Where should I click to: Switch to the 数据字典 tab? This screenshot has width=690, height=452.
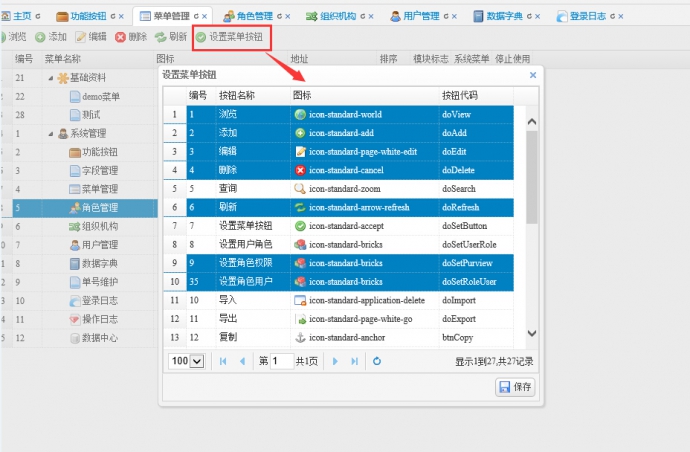pos(504,16)
